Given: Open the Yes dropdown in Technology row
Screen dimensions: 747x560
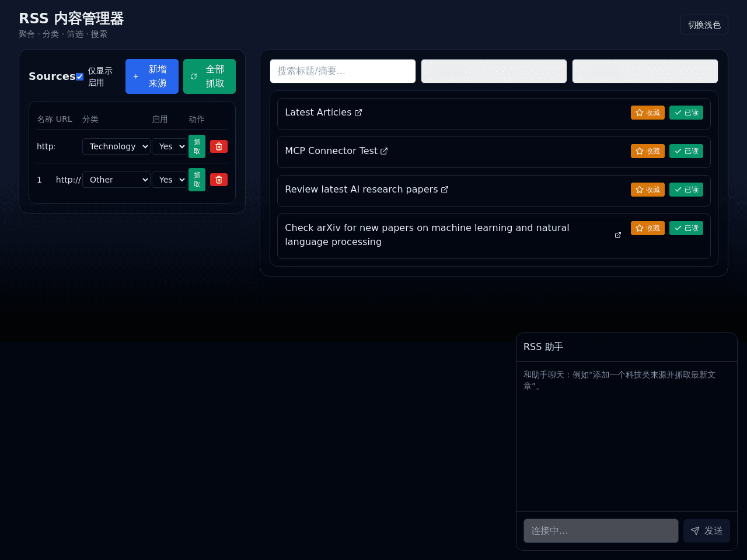Looking at the screenshot, I should tap(169, 146).
